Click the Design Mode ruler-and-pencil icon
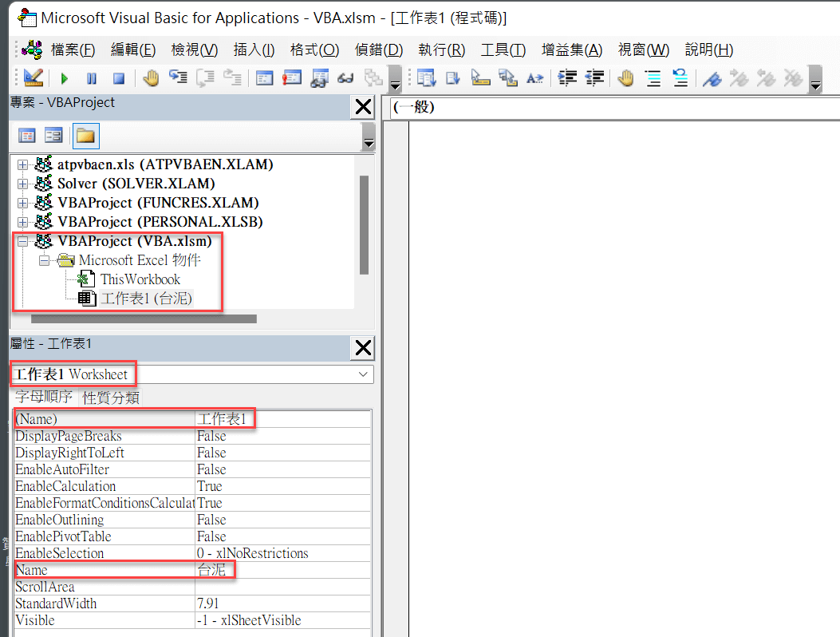 coord(34,78)
